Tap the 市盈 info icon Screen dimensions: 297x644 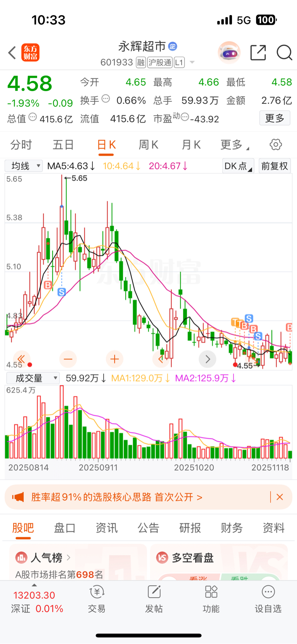pyautogui.click(x=185, y=117)
